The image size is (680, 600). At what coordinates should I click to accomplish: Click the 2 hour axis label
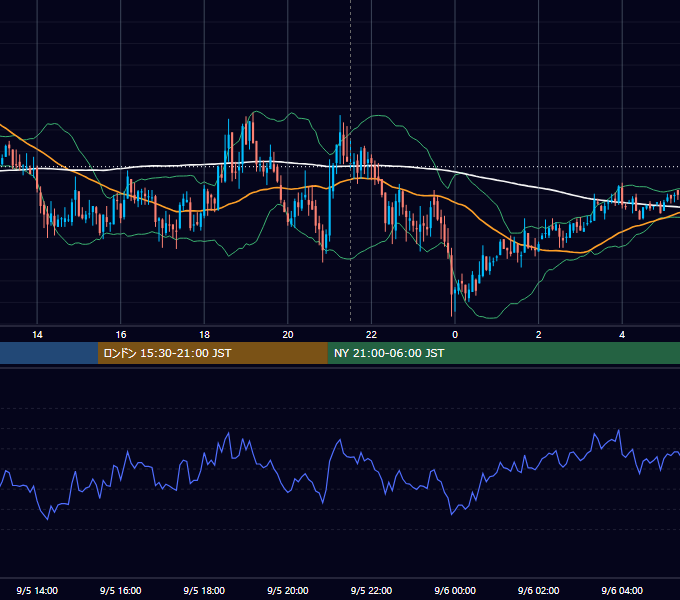(x=538, y=335)
